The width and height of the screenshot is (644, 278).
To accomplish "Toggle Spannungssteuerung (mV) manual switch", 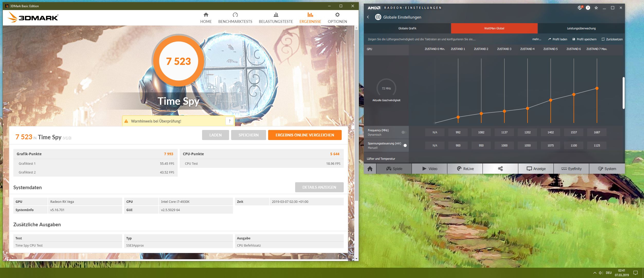I will pos(404,145).
